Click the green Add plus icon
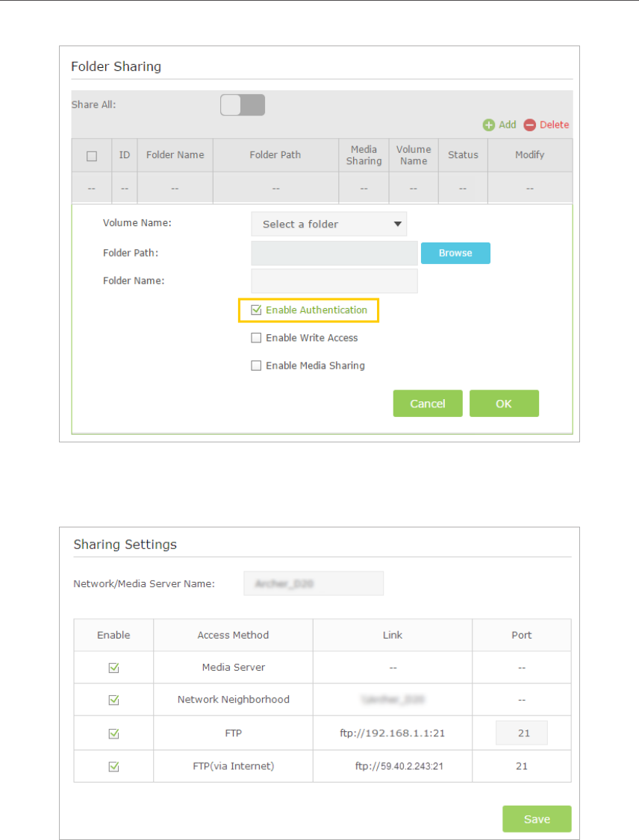 pyautogui.click(x=489, y=125)
